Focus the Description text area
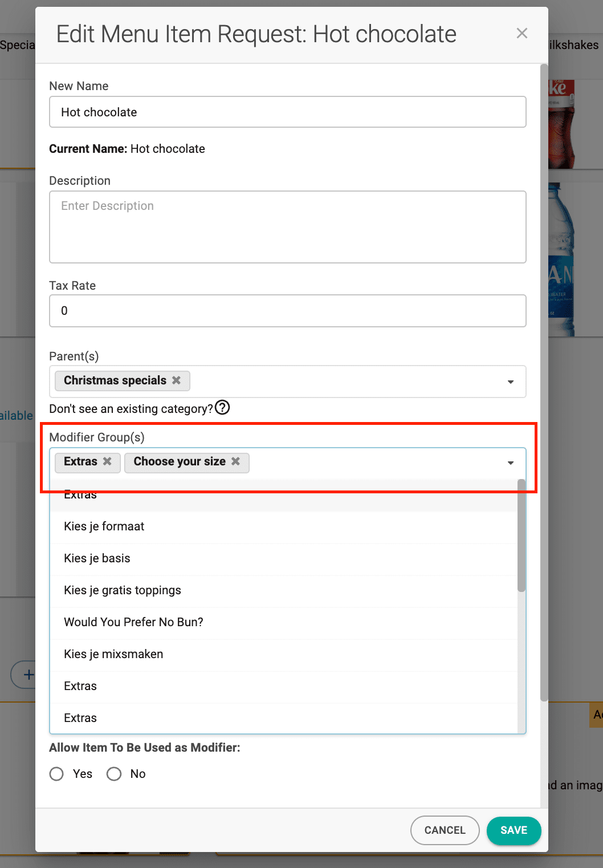 pyautogui.click(x=288, y=227)
